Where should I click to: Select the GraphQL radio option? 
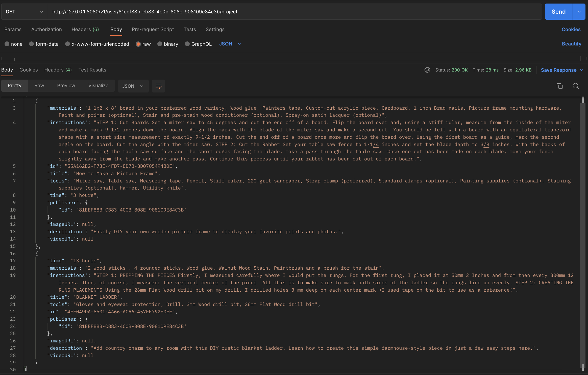click(187, 44)
